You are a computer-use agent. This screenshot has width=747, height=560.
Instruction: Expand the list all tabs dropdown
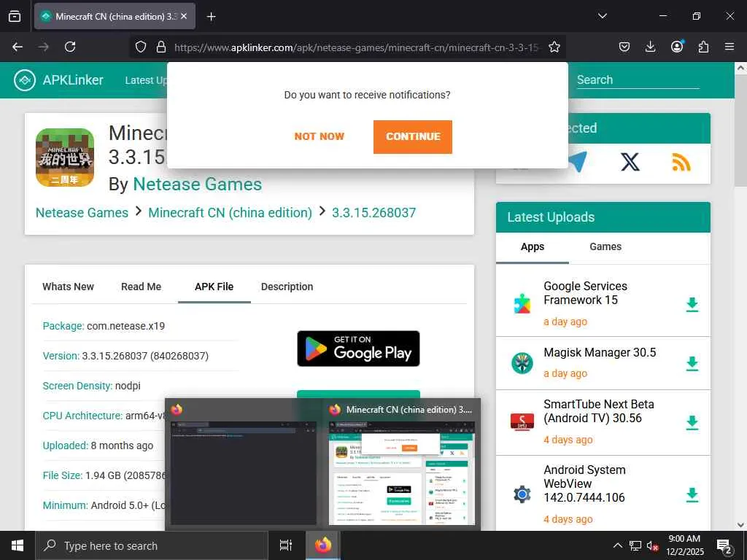click(x=602, y=16)
